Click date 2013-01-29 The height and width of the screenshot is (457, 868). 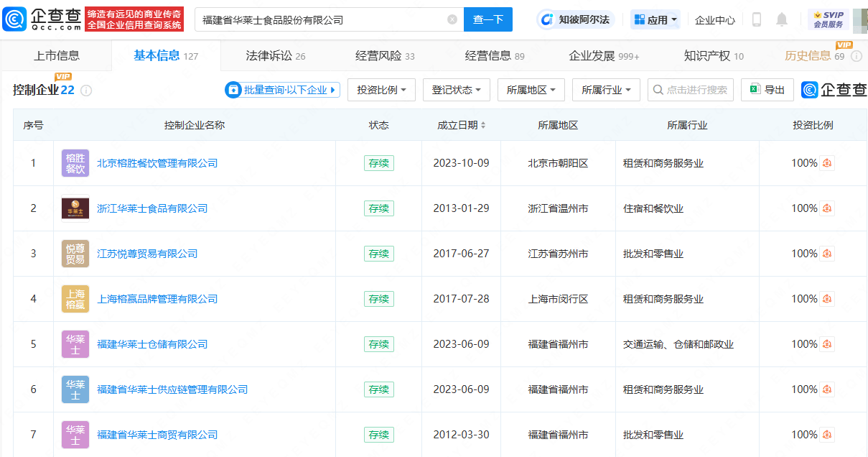(x=461, y=208)
